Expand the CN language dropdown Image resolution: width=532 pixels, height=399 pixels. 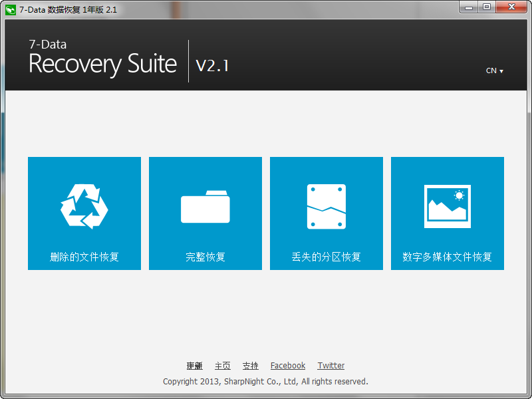pos(494,70)
